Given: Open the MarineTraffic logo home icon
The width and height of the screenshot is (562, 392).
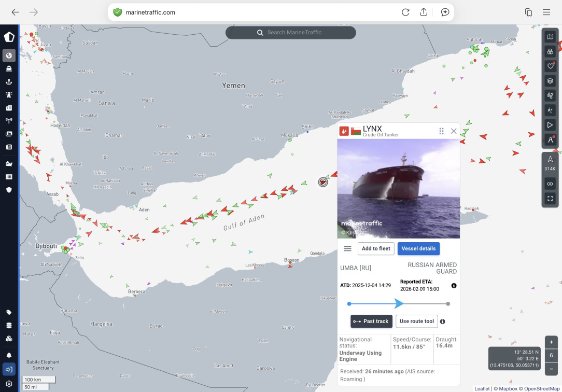Looking at the screenshot, I should [x=9, y=36].
